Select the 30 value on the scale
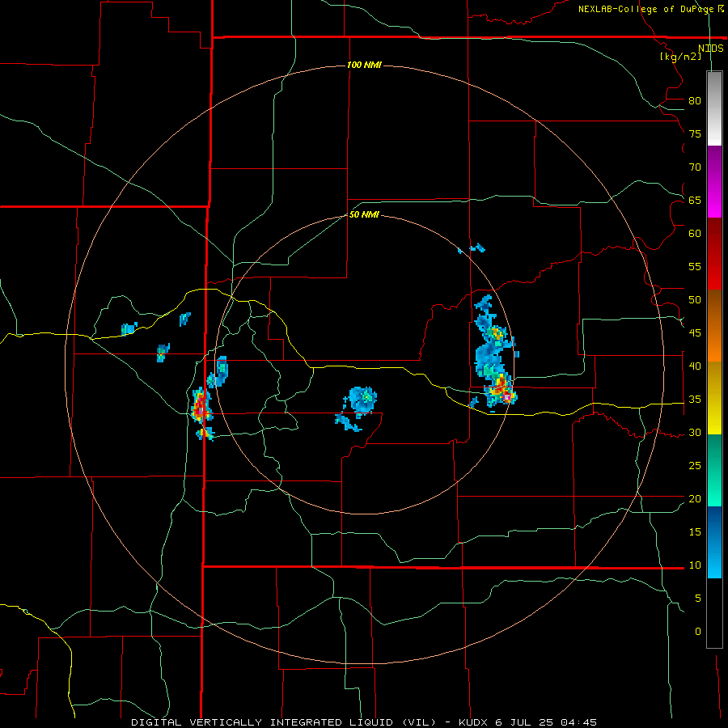 click(695, 433)
